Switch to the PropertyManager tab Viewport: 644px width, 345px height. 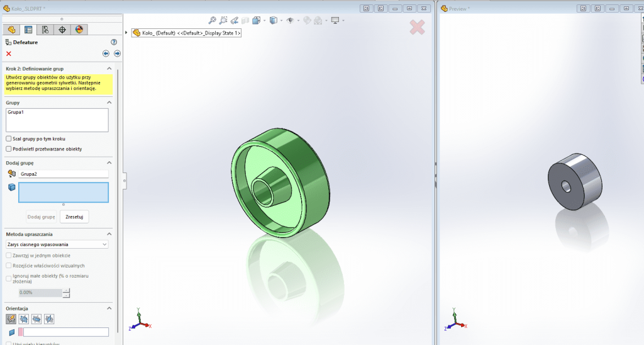pyautogui.click(x=28, y=30)
